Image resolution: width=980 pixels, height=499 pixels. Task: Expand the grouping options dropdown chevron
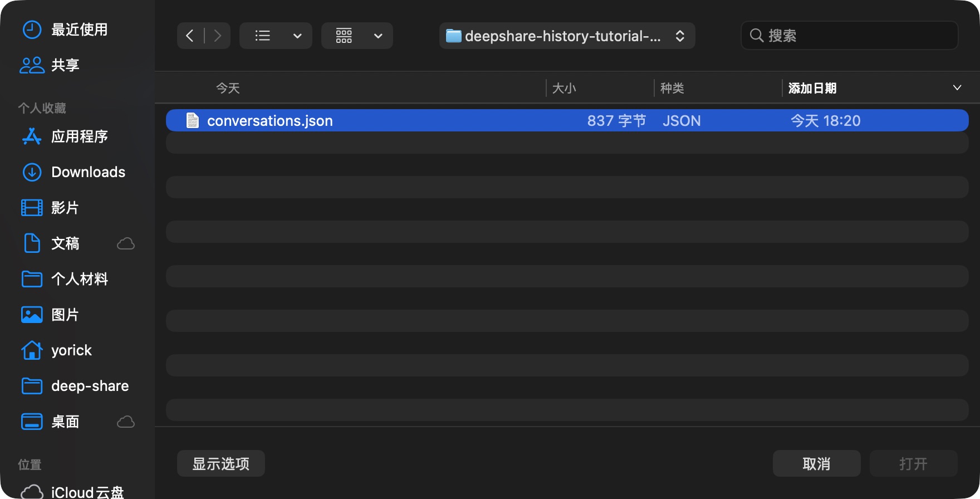click(x=378, y=36)
